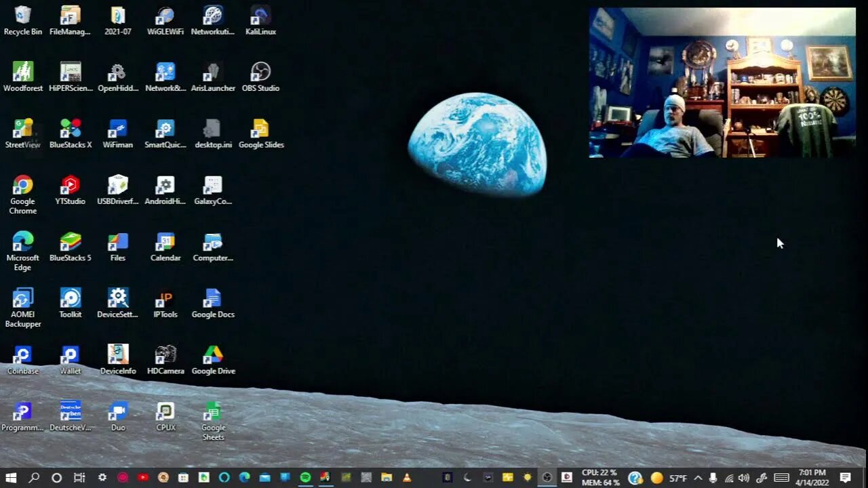The image size is (868, 488).
Task: Select the Coinbase desktop shortcut
Action: [x=23, y=360]
